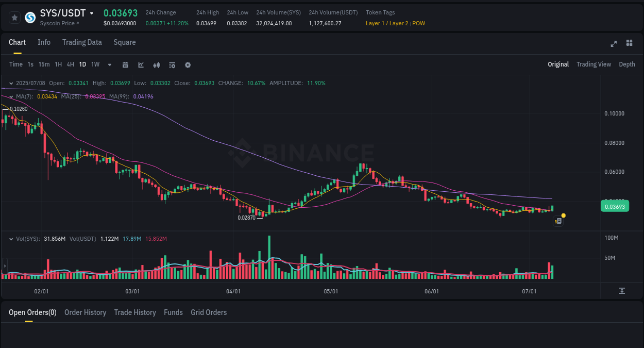Expand chart to fullscreen view
This screenshot has width=644, height=348.
click(x=613, y=44)
